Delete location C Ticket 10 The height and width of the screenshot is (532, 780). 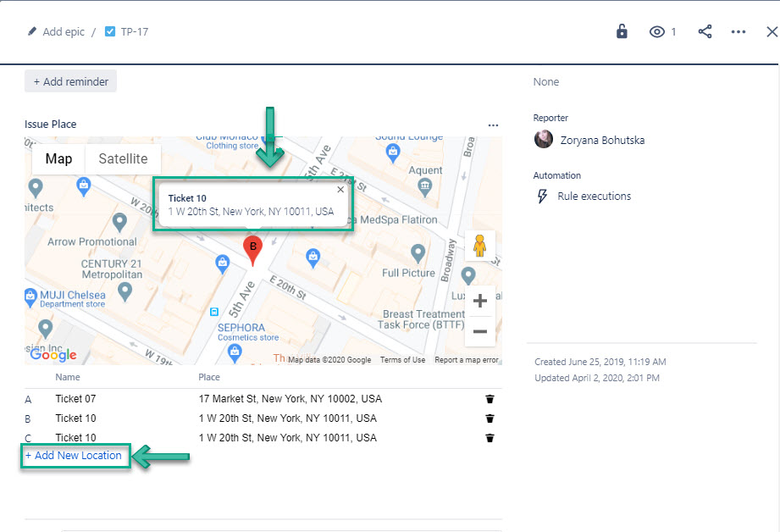click(490, 437)
